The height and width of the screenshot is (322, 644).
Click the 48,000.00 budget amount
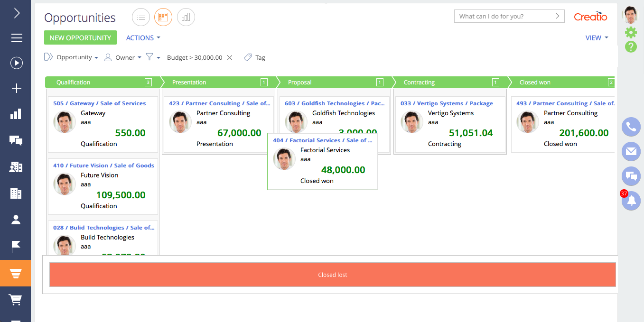[x=344, y=170]
